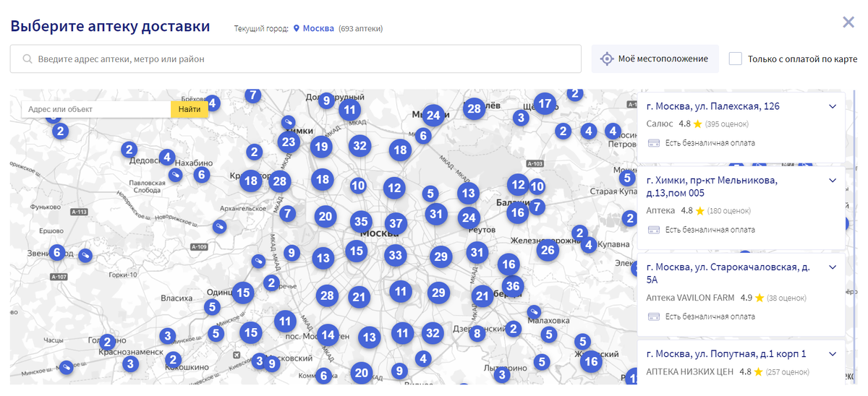868x396 pixels.
Task: Expand pharmacy at ул. Старокачаловская
Action: click(x=833, y=267)
